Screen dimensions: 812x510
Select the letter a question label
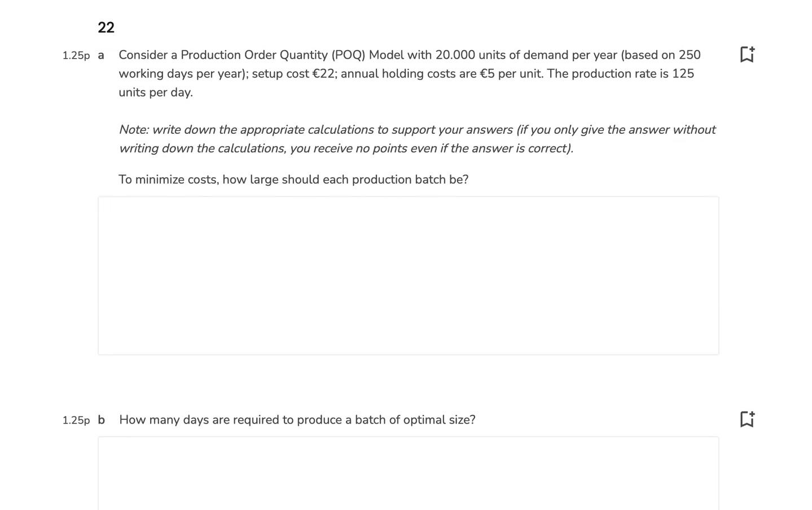click(101, 55)
